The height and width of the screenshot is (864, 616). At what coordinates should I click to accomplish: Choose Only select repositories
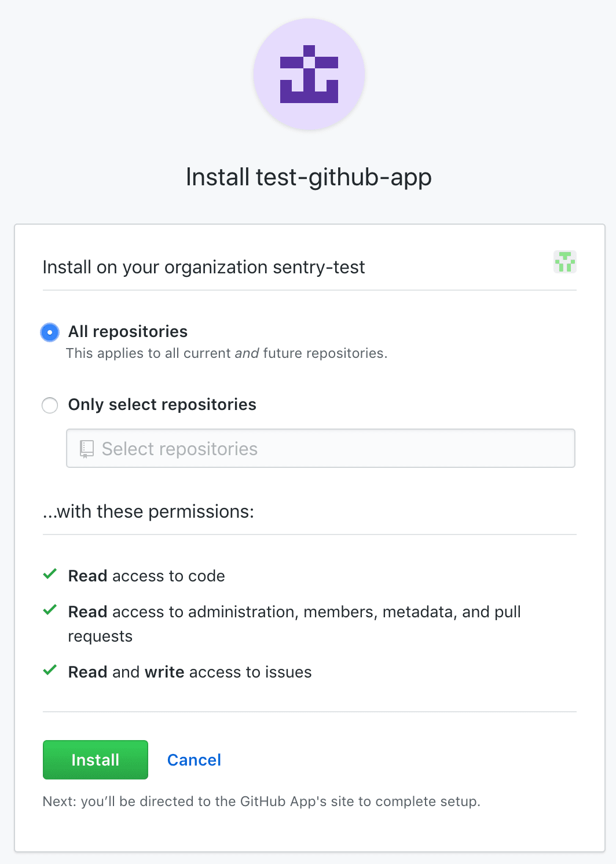pyautogui.click(x=50, y=405)
